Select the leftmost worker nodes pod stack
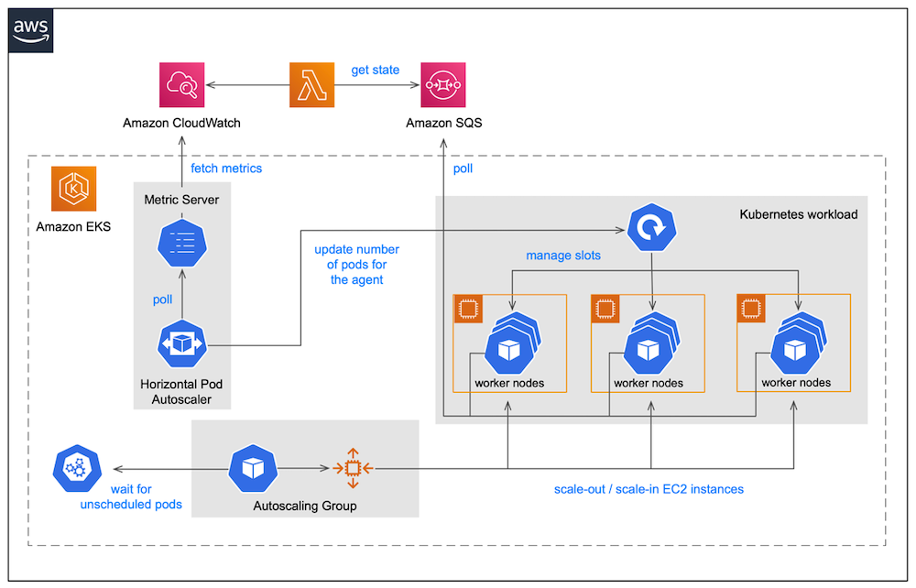 coord(510,343)
